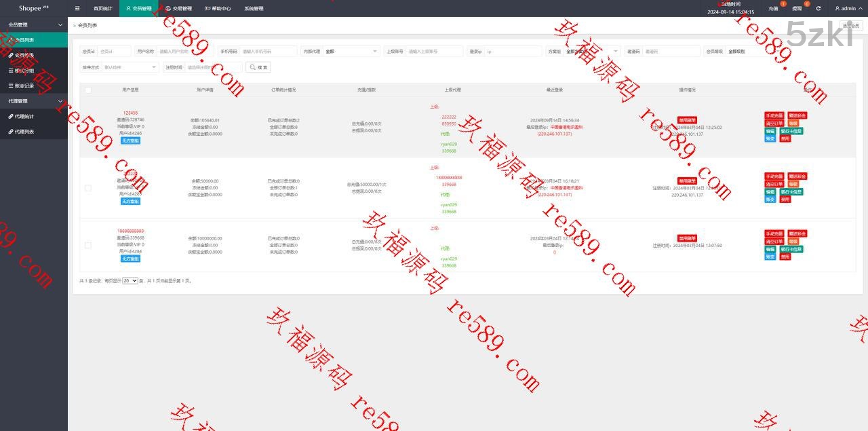Image resolution: width=868 pixels, height=431 pixels.
Task: Open 代理统计 in the sidebar
Action: 24,117
